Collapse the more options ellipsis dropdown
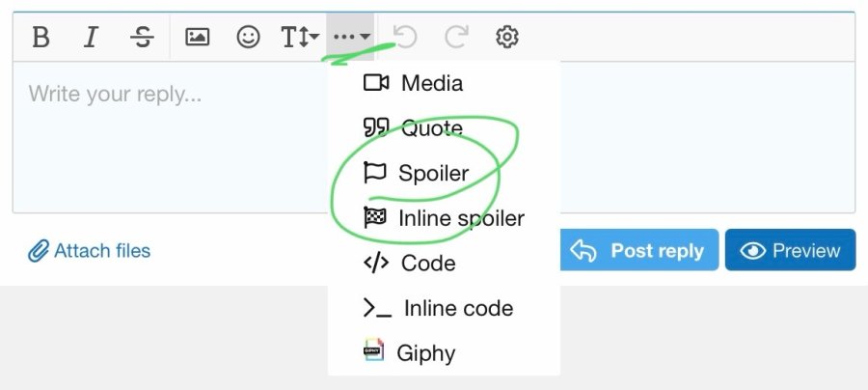The height and width of the screenshot is (390, 868). pos(350,37)
